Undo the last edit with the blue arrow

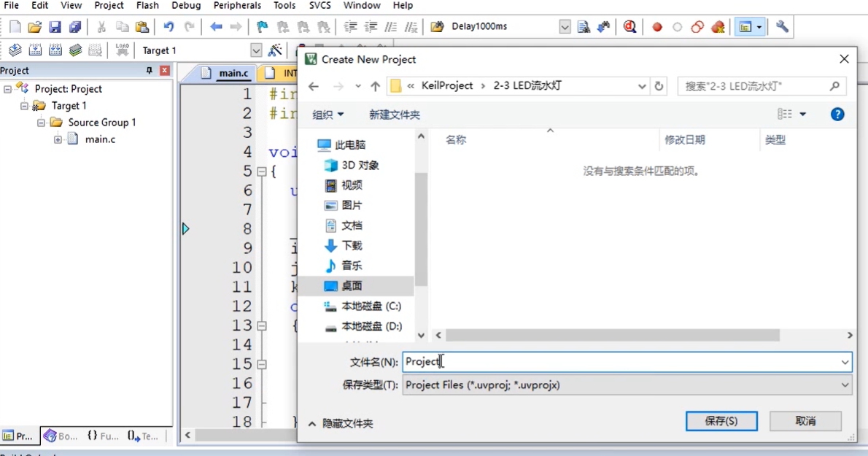[x=168, y=26]
